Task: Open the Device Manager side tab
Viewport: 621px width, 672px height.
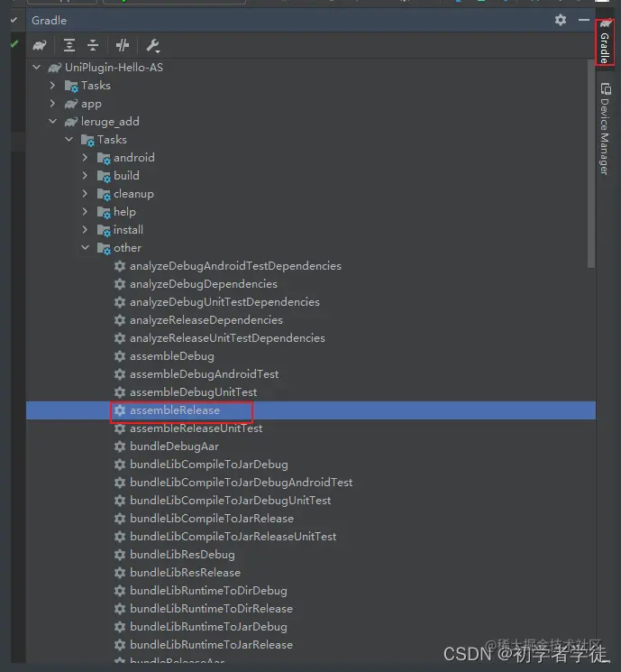Action: [605, 129]
